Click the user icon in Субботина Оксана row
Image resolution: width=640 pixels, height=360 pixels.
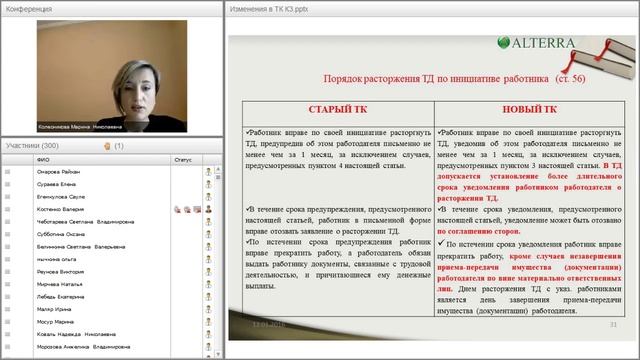pos(208,234)
